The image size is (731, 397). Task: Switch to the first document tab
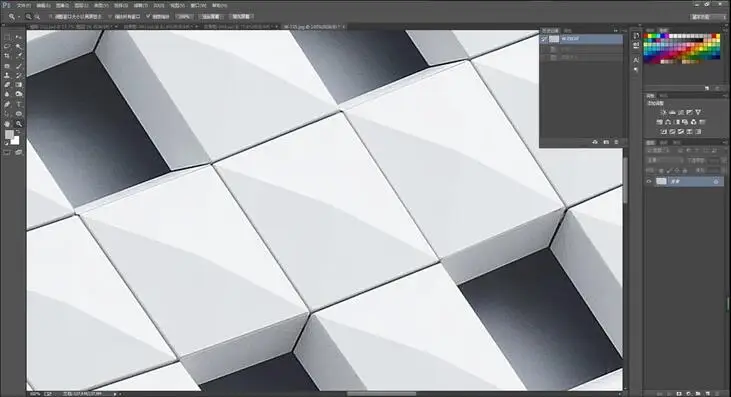click(73, 27)
